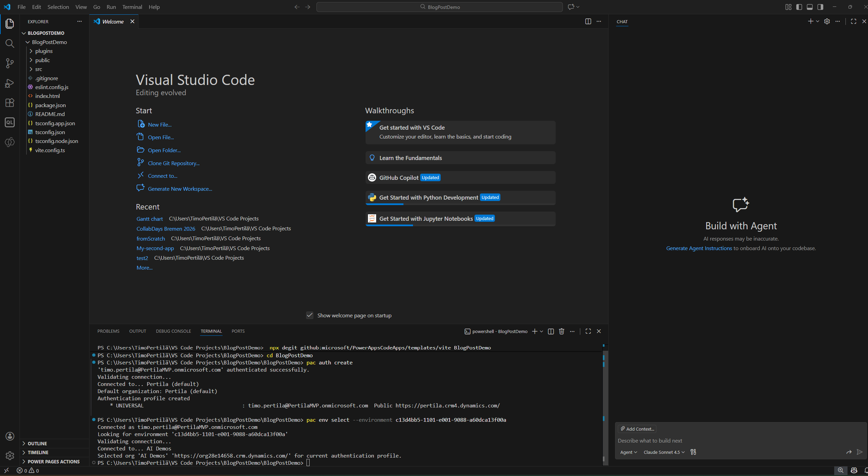Expand the OUTLINE section
Viewport: 868px width, 476px height.
pyautogui.click(x=37, y=444)
